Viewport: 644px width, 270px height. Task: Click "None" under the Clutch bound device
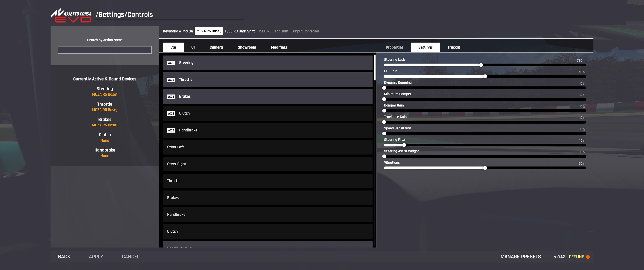tap(105, 140)
